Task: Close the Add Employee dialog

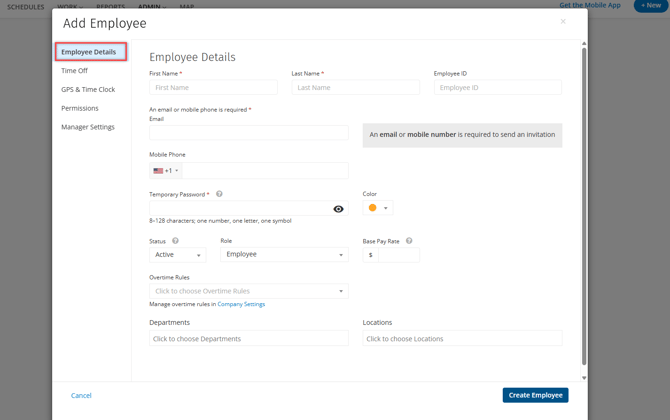Action: pos(563,21)
